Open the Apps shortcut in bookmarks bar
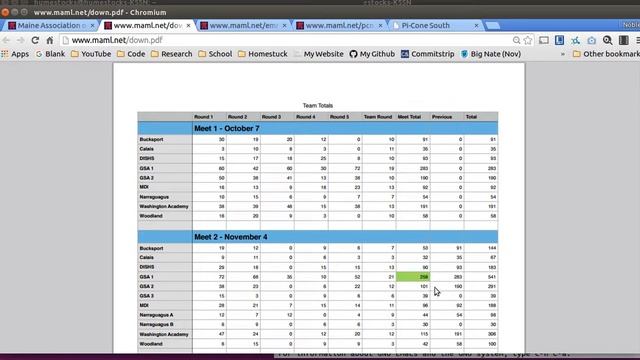The height and width of the screenshot is (360, 640). click(15, 54)
